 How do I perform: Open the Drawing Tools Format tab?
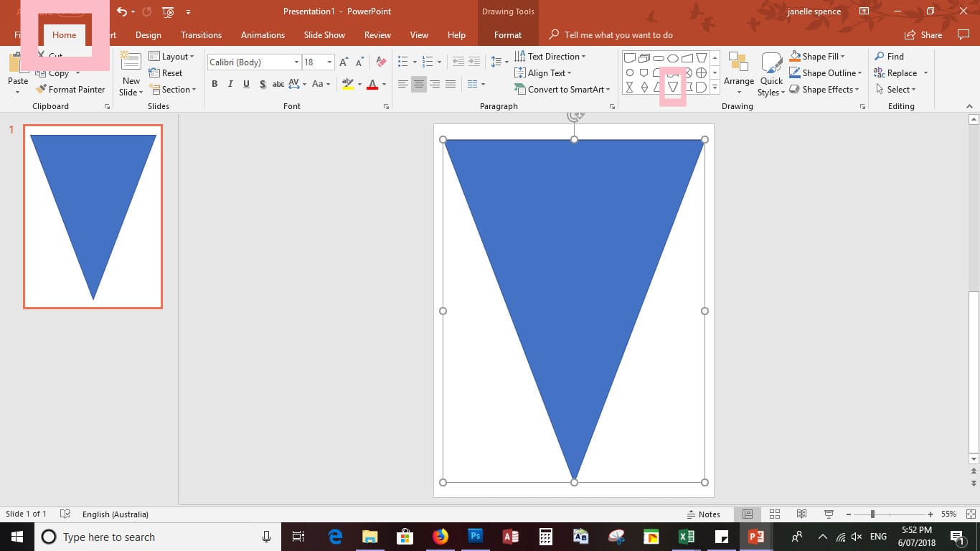[508, 34]
